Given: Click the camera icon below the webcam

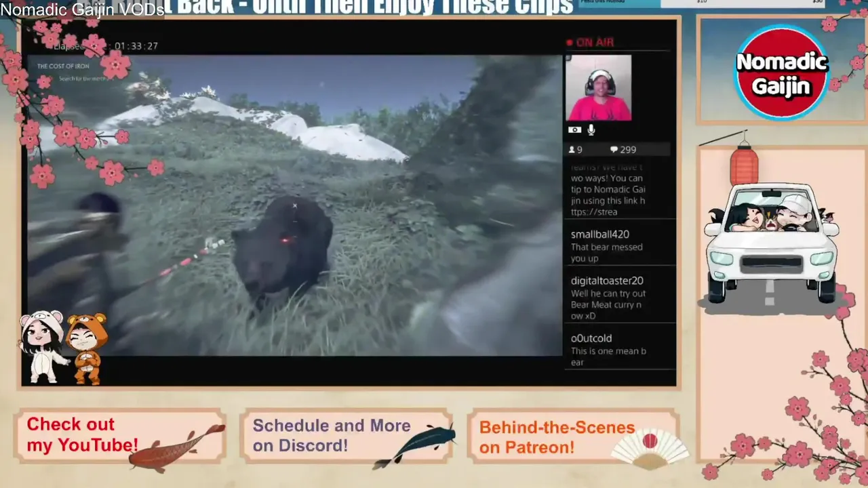Looking at the screenshot, I should (x=574, y=130).
